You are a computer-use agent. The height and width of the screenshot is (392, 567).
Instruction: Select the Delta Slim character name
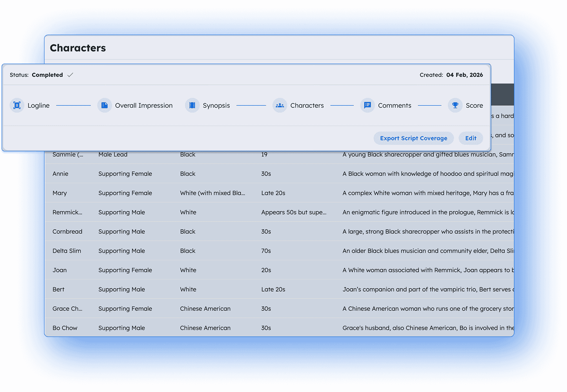coord(67,251)
